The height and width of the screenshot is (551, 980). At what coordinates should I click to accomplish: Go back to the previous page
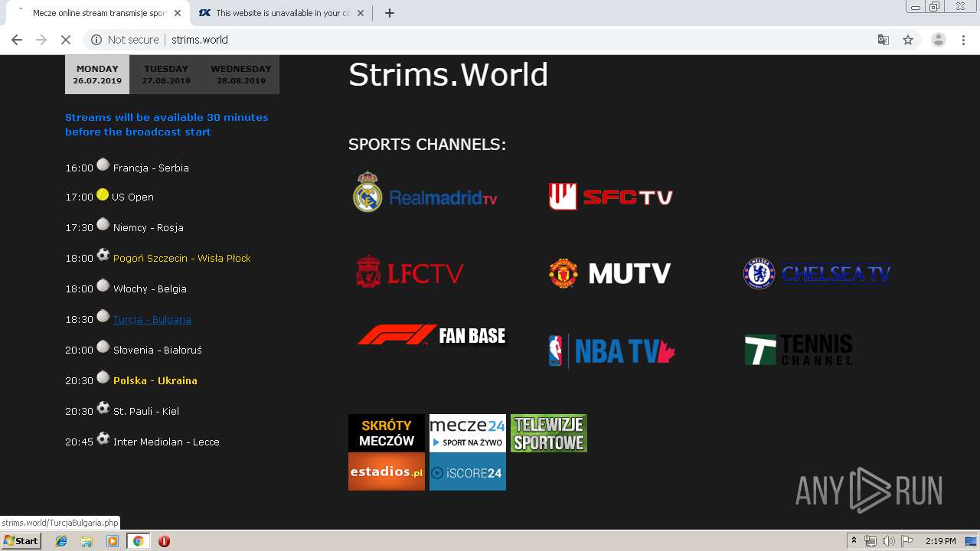coord(17,40)
